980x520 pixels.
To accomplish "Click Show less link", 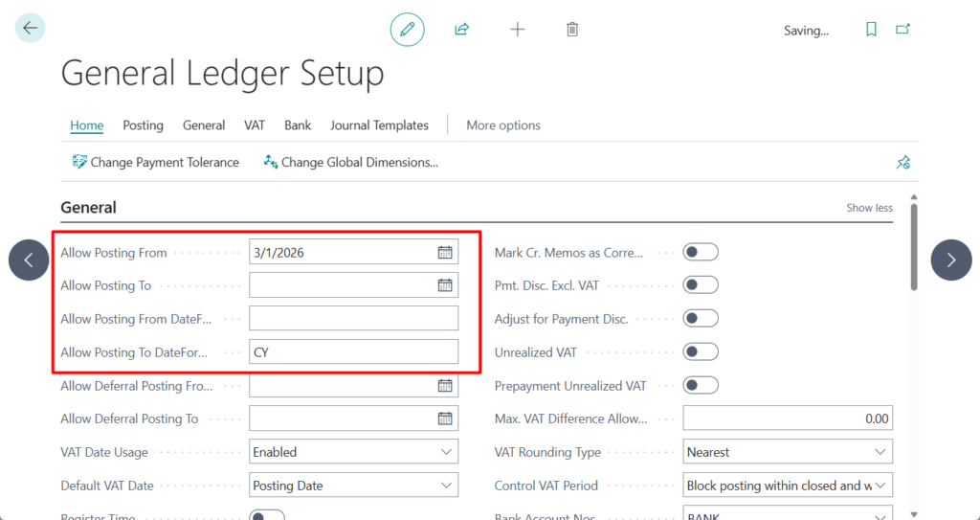I will pos(869,208).
